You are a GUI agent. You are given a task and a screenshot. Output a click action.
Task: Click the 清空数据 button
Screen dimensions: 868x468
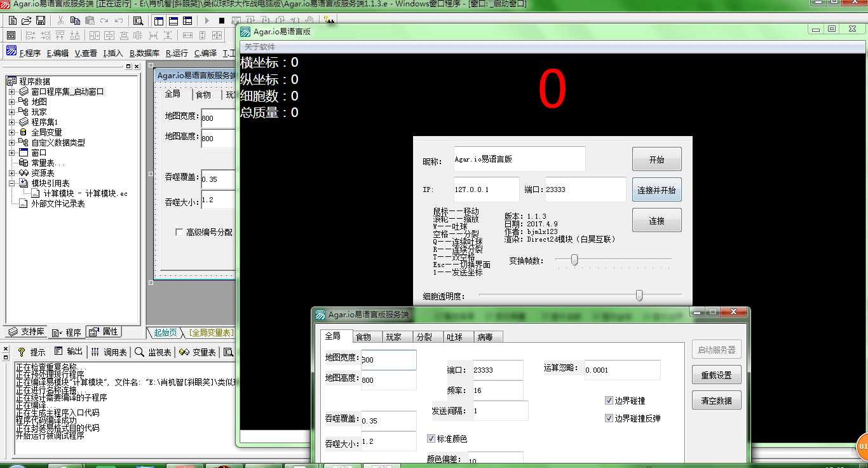point(716,400)
